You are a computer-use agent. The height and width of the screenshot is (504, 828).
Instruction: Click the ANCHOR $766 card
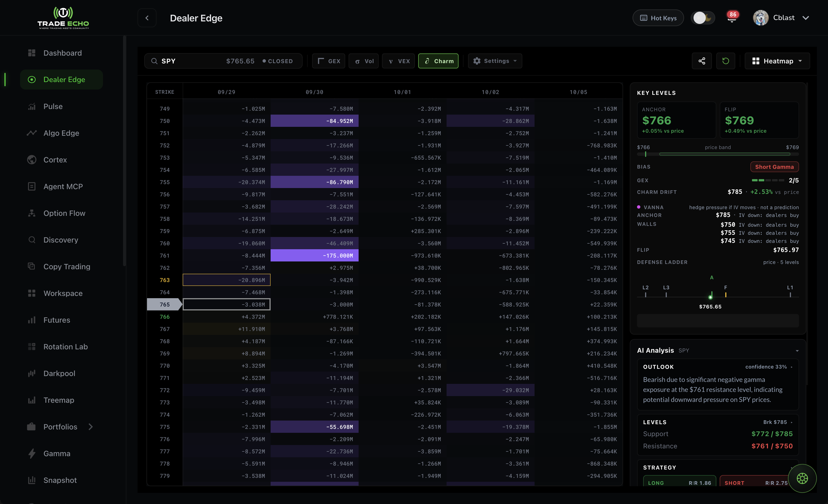click(x=676, y=120)
